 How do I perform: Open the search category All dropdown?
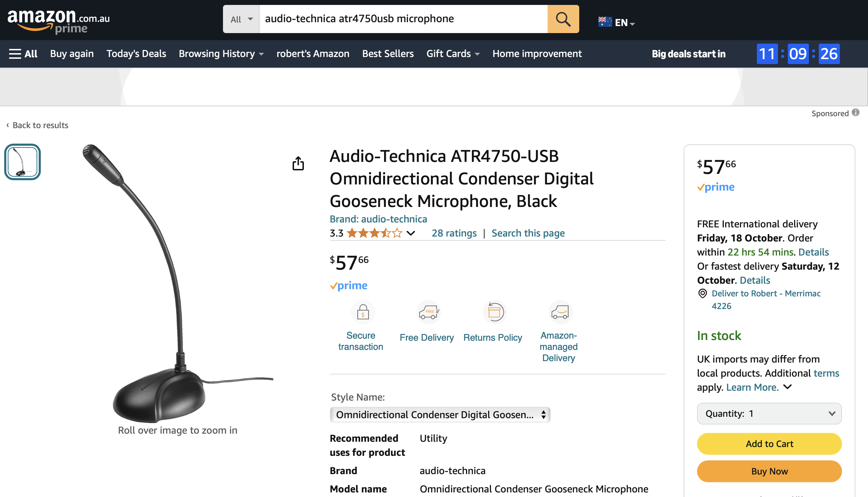pyautogui.click(x=241, y=19)
